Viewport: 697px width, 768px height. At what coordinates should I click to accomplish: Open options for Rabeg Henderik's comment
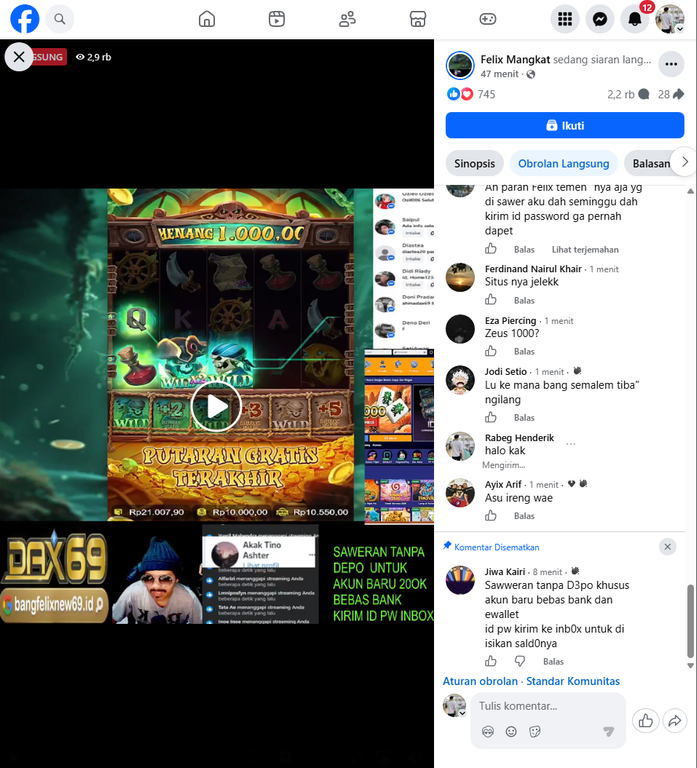pyautogui.click(x=571, y=444)
